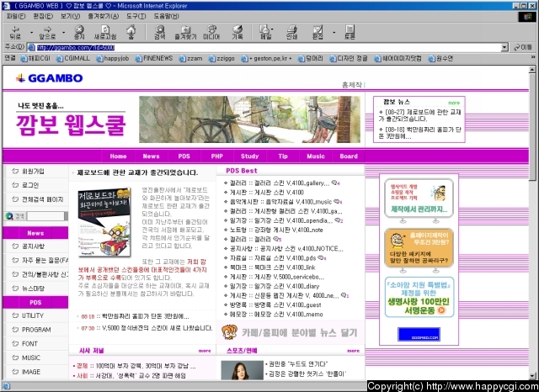Go back with the 뒤로 toolbar button

point(15,32)
